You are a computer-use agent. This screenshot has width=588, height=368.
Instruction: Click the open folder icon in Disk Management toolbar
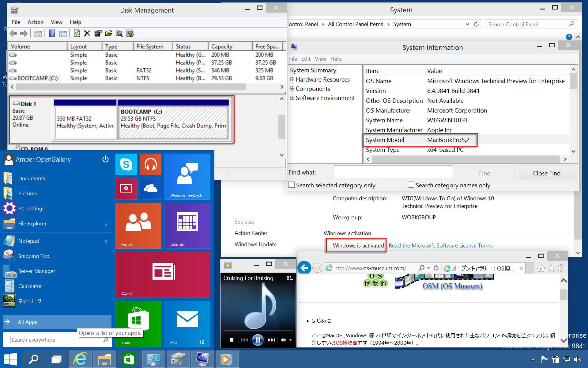tap(108, 33)
